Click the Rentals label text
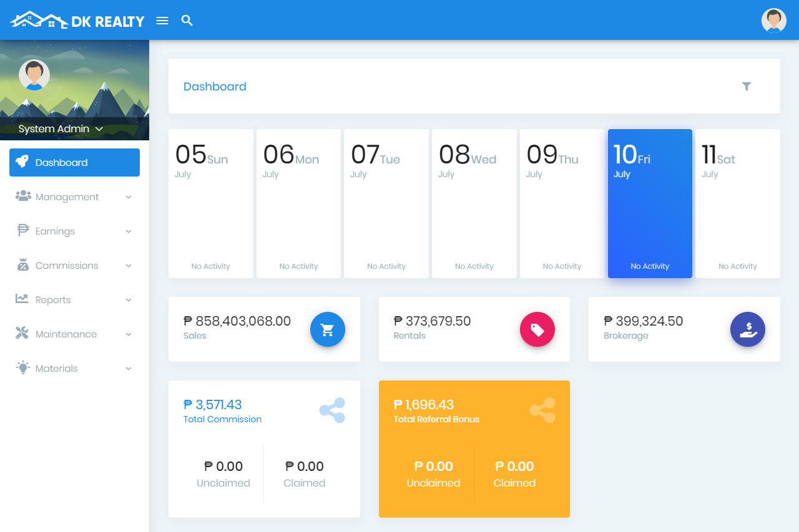Image resolution: width=799 pixels, height=532 pixels. (409, 336)
